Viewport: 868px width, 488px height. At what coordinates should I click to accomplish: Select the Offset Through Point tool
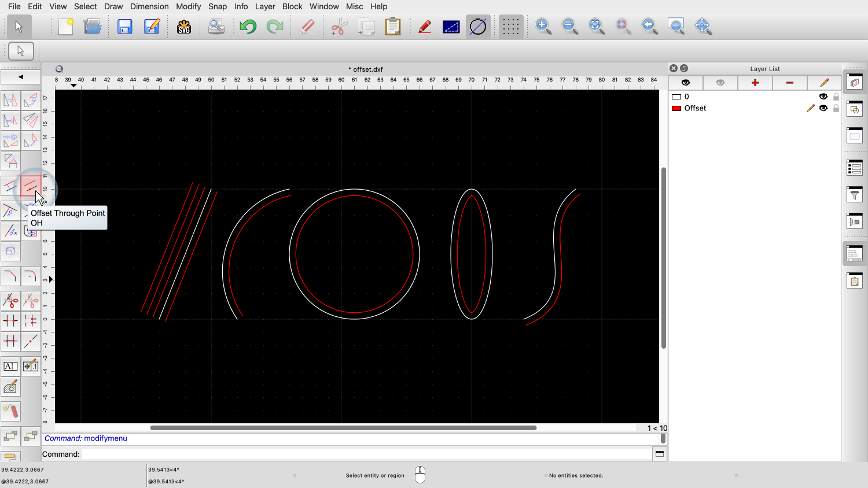point(31,186)
